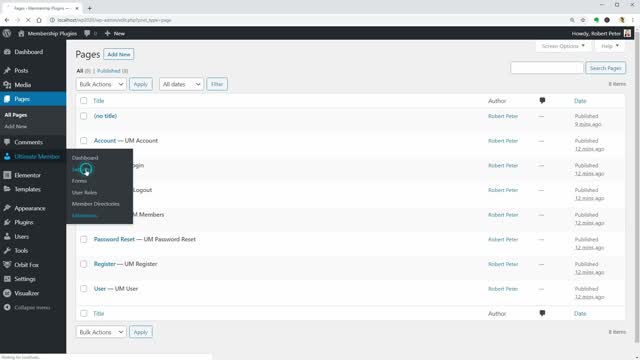Click bottom Apply bulk action button
The image size is (640, 360).
point(141,332)
